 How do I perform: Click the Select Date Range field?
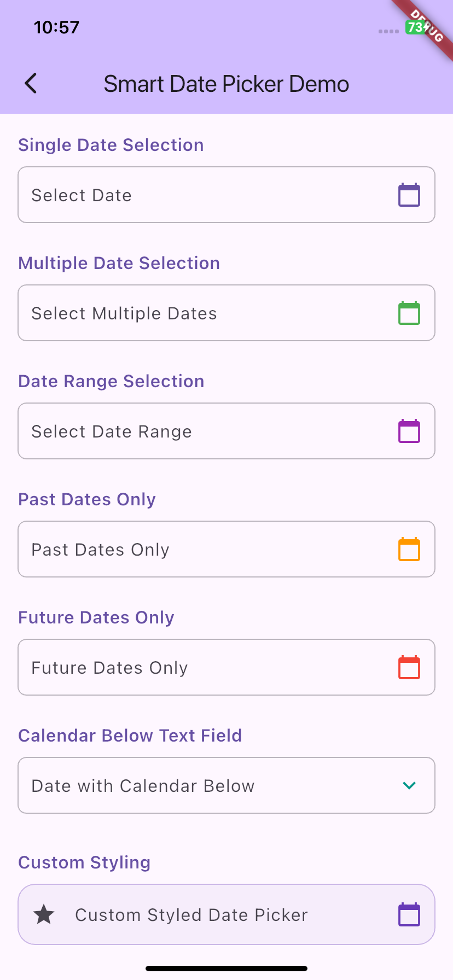click(226, 431)
